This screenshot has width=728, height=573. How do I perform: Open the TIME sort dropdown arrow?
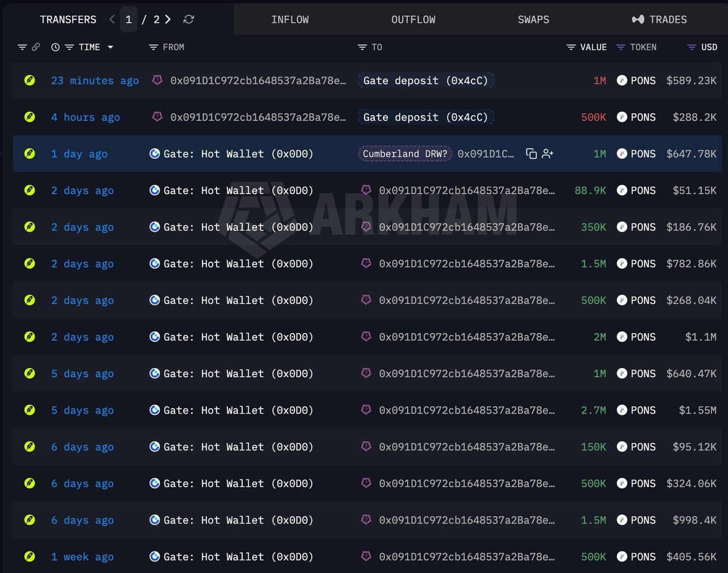point(110,47)
